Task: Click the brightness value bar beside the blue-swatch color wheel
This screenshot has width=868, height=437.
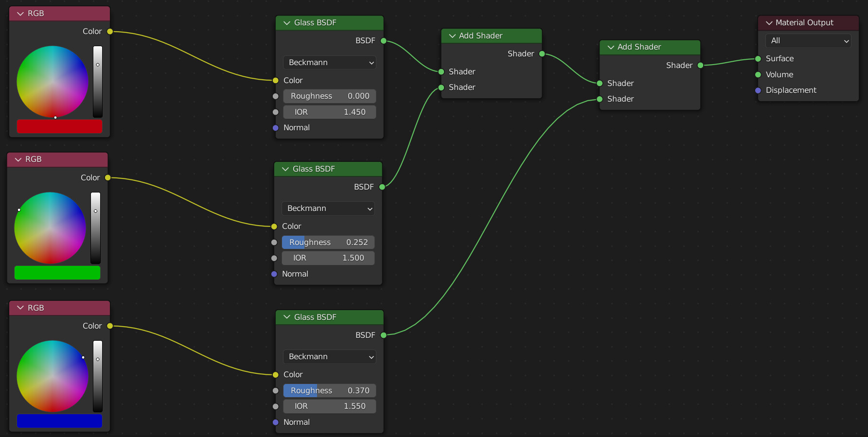Action: point(98,376)
